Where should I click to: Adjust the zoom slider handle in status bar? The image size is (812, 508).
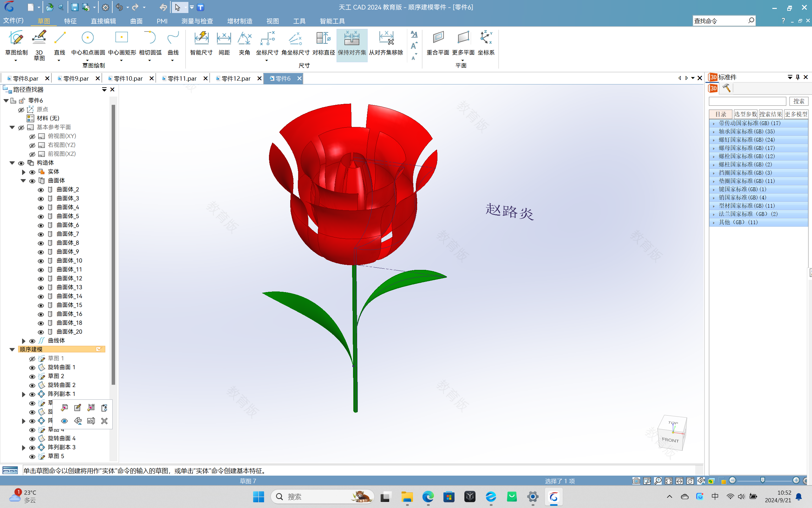coord(763,480)
